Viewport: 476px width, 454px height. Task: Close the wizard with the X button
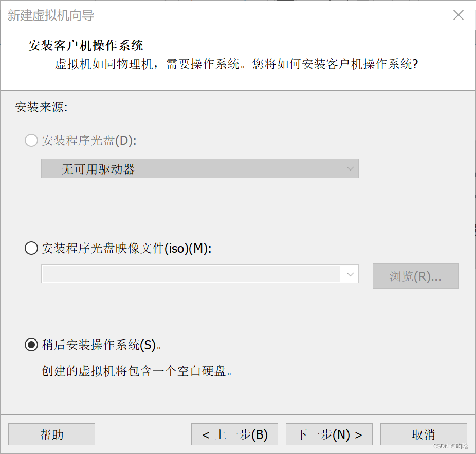coord(458,15)
